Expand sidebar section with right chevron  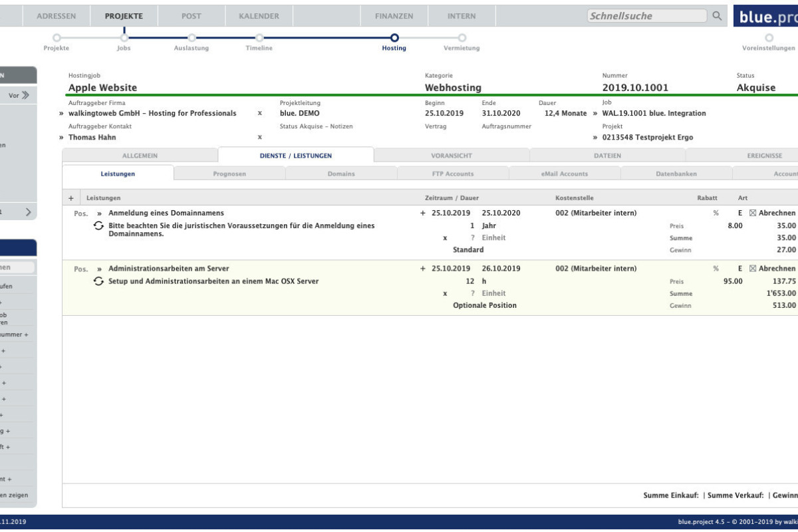29,212
